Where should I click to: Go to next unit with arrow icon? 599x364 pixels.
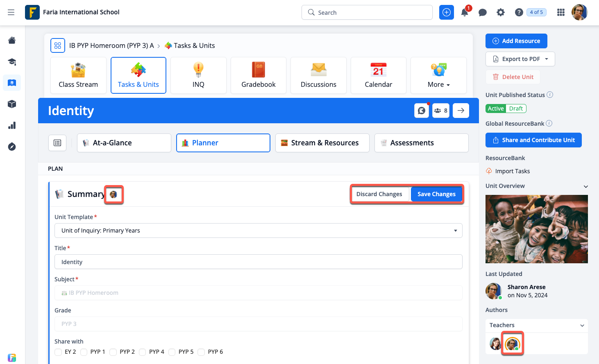point(461,111)
